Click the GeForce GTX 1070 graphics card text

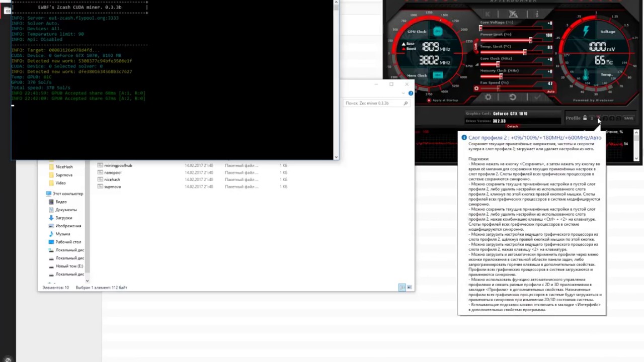coord(510,114)
